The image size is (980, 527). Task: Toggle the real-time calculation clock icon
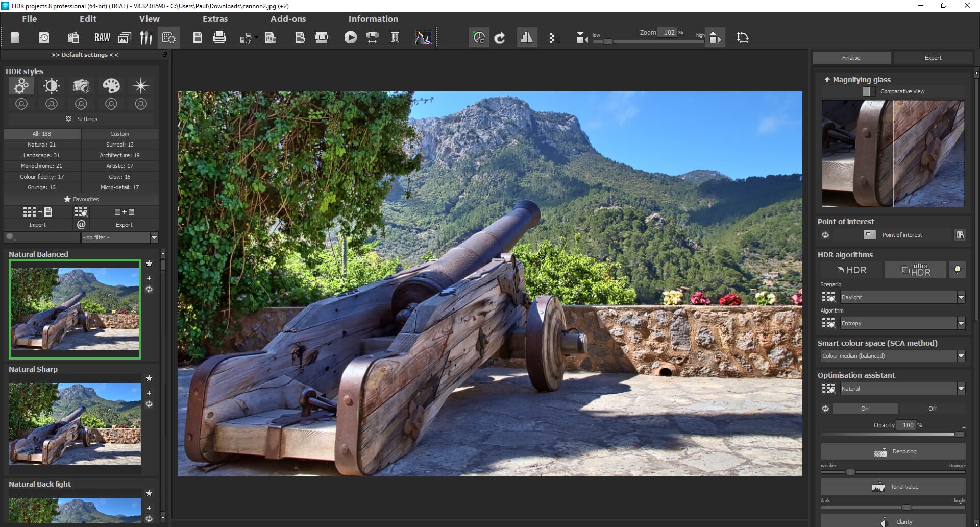[x=479, y=37]
